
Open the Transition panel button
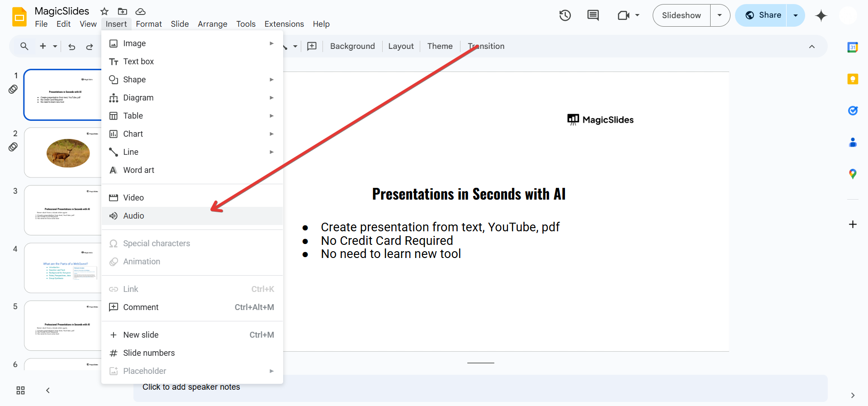coord(486,46)
